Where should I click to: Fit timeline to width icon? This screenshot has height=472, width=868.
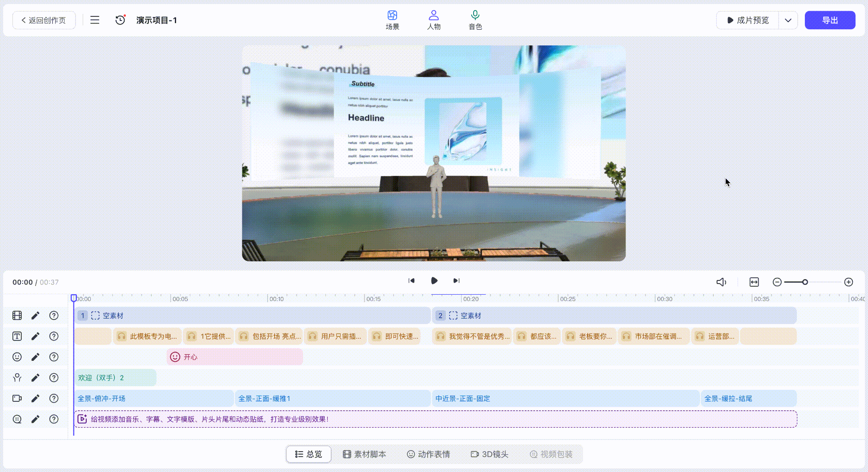tap(754, 282)
